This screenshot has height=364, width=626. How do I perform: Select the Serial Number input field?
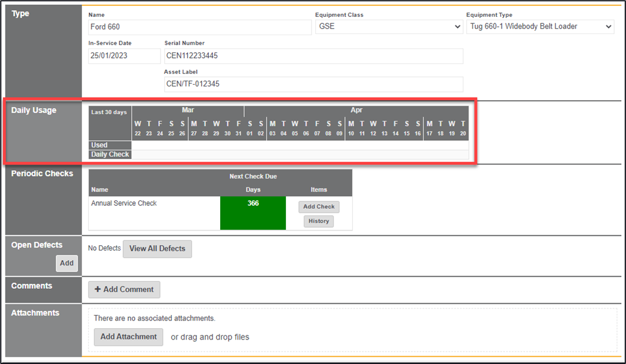point(313,56)
